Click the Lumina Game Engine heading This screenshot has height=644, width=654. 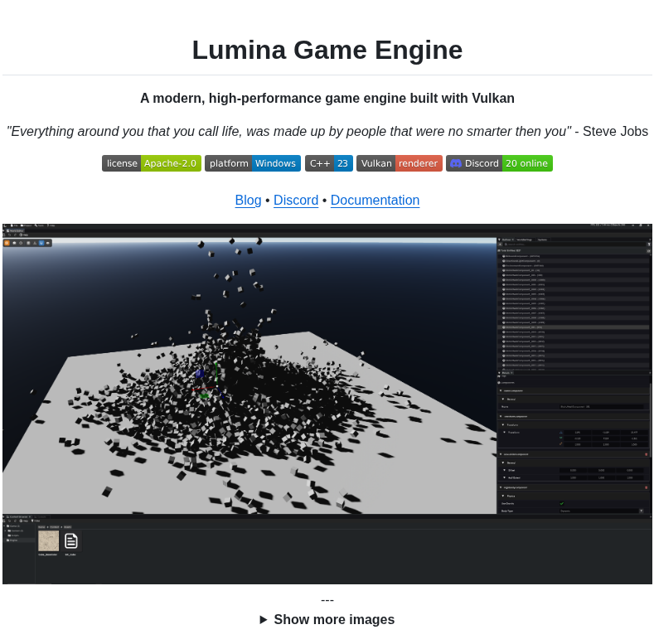tap(327, 50)
